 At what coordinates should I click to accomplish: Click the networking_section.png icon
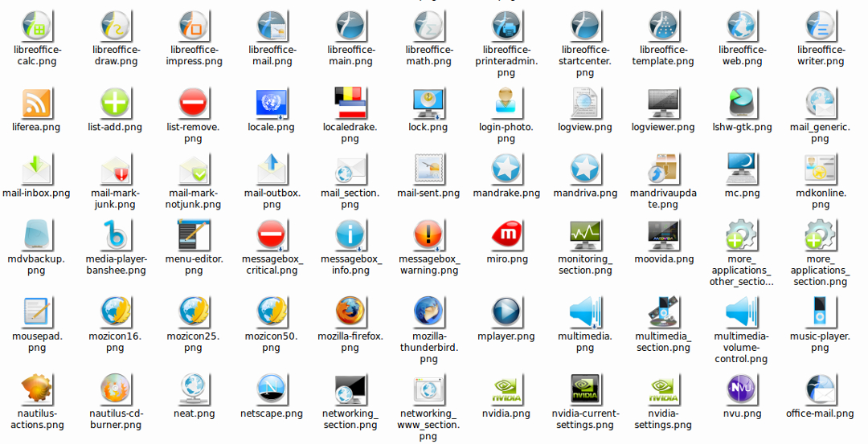[350, 389]
